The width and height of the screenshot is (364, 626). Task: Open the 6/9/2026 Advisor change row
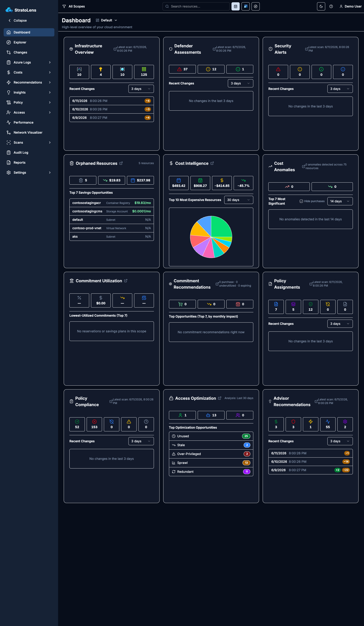coord(310,470)
